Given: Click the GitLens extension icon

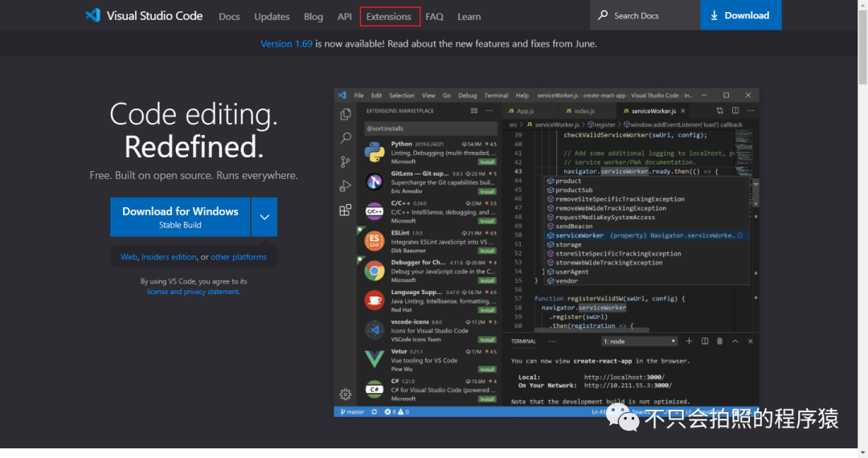Looking at the screenshot, I should [375, 182].
